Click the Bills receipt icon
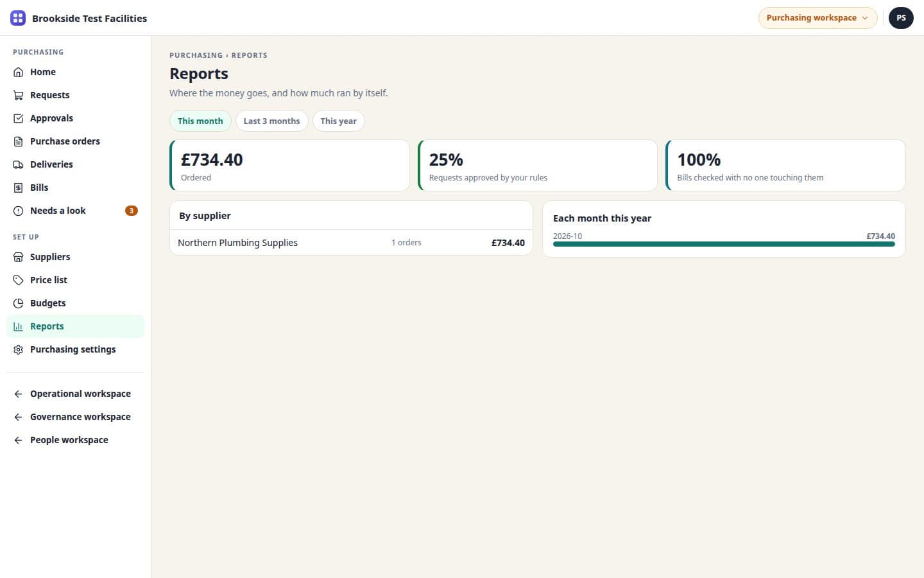Image resolution: width=924 pixels, height=578 pixels. coord(18,188)
